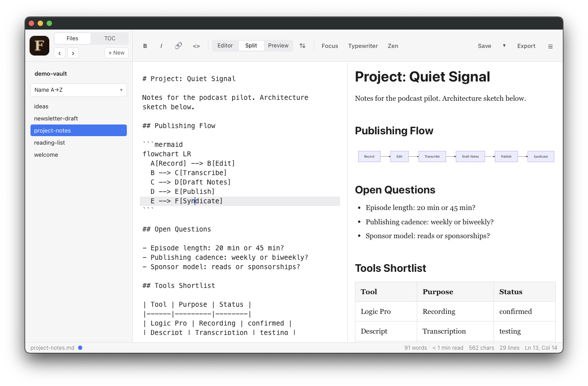Click the '## Open Questions' editor line
Screen dimensions: 588x386
177,229
